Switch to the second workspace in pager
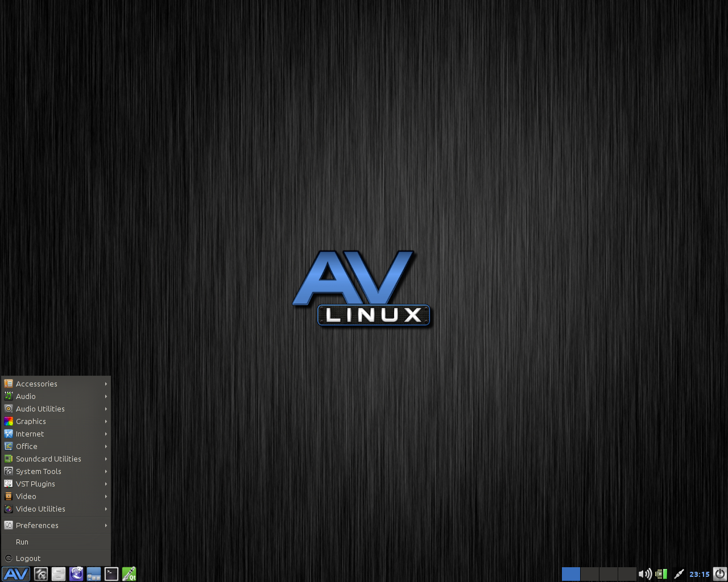The height and width of the screenshot is (582, 728). click(x=590, y=574)
